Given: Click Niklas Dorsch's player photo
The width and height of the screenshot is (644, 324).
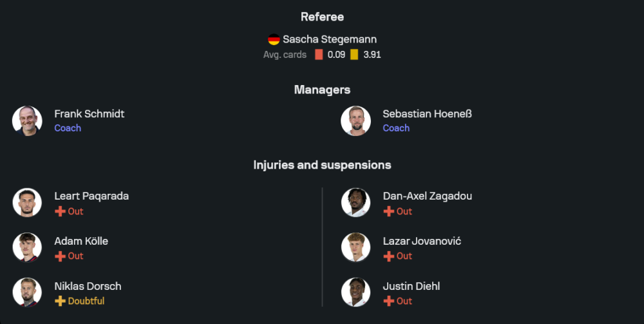Looking at the screenshot, I should [27, 292].
